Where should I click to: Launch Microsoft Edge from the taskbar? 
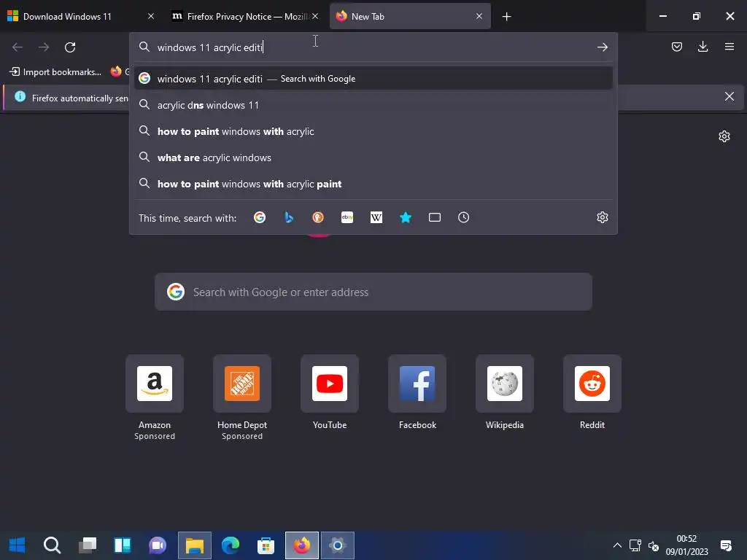[x=230, y=545]
